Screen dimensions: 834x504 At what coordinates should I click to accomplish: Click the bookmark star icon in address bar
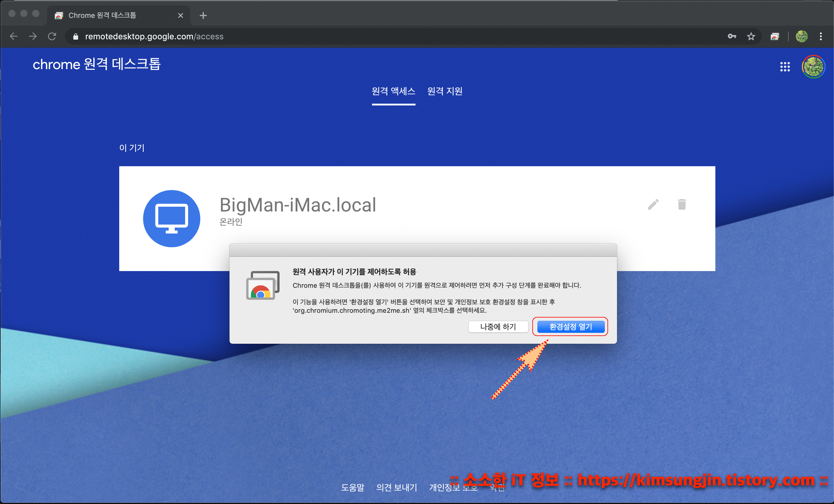coord(751,37)
